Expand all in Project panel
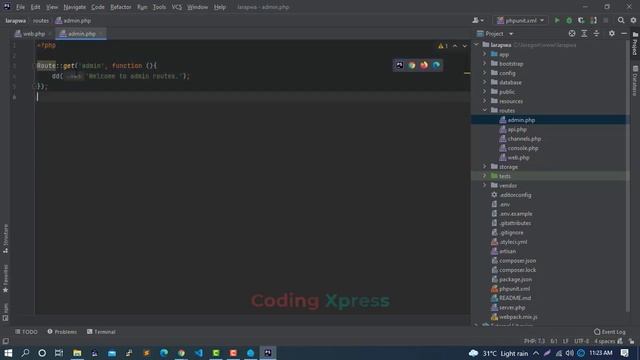 tap(584, 33)
